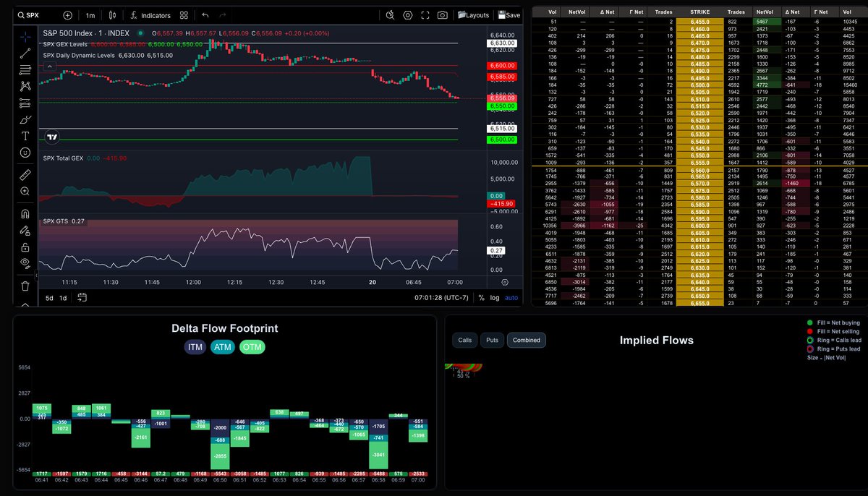Click the TradingView logo on chart

coord(52,137)
